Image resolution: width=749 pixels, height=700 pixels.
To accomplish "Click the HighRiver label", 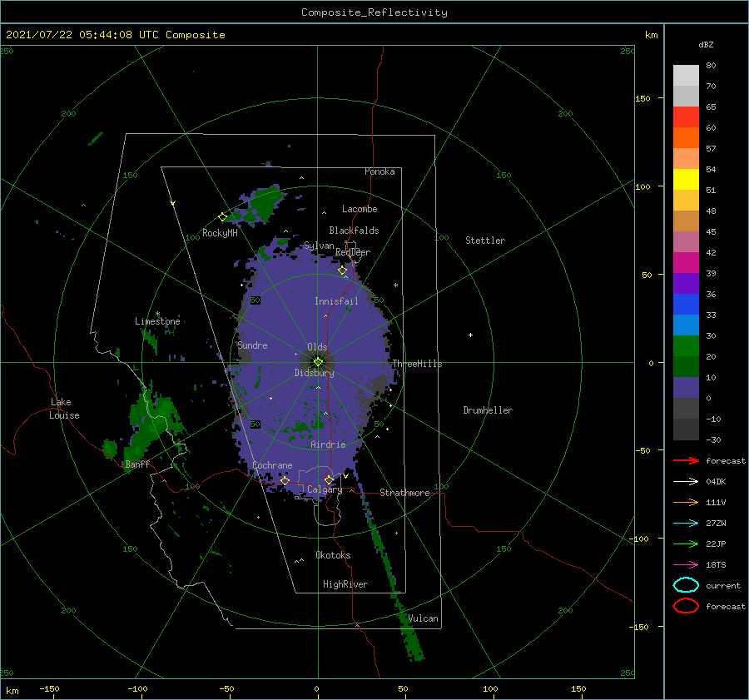I will pos(345,584).
